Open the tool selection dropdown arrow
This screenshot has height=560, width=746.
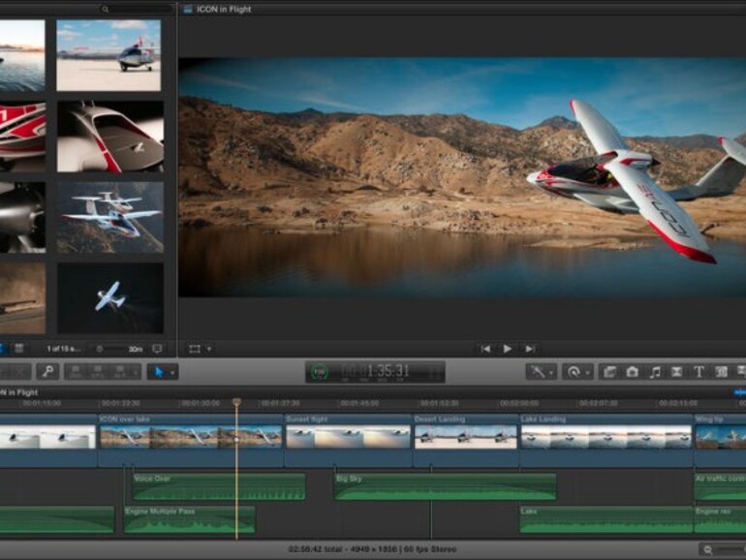[172, 373]
